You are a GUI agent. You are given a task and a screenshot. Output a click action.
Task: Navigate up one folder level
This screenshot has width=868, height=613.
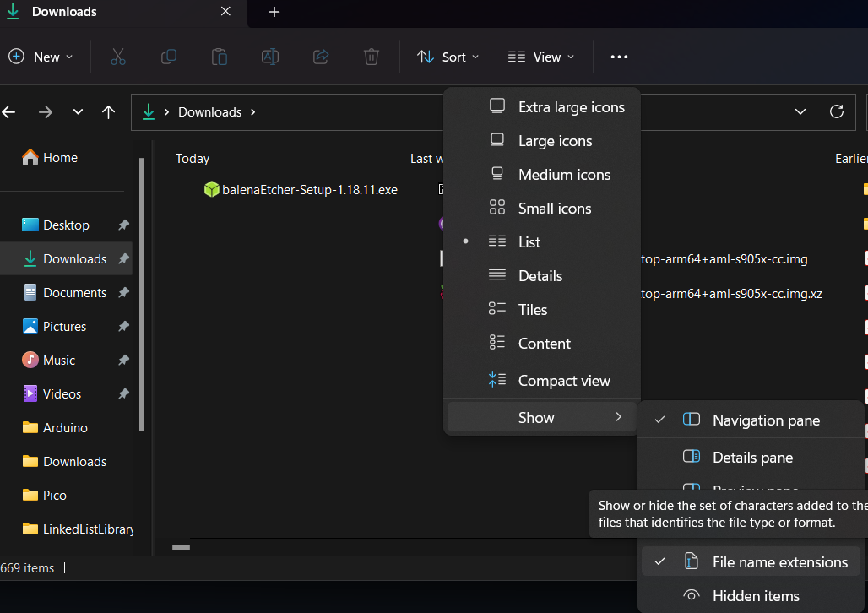point(108,111)
